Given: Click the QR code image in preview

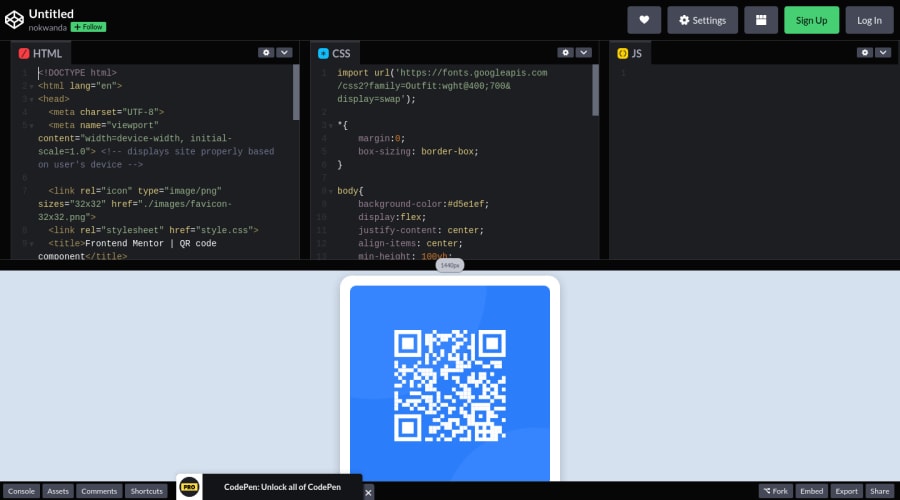Looking at the screenshot, I should point(450,385).
